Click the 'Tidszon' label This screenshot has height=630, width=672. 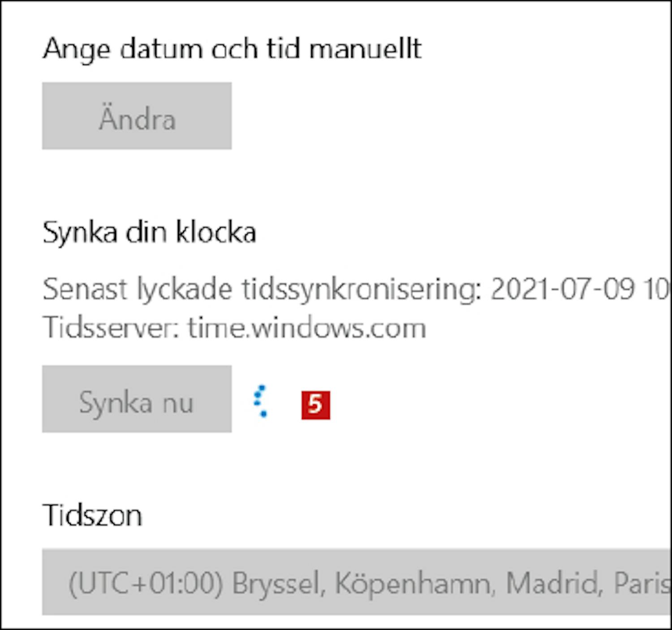pos(92,515)
